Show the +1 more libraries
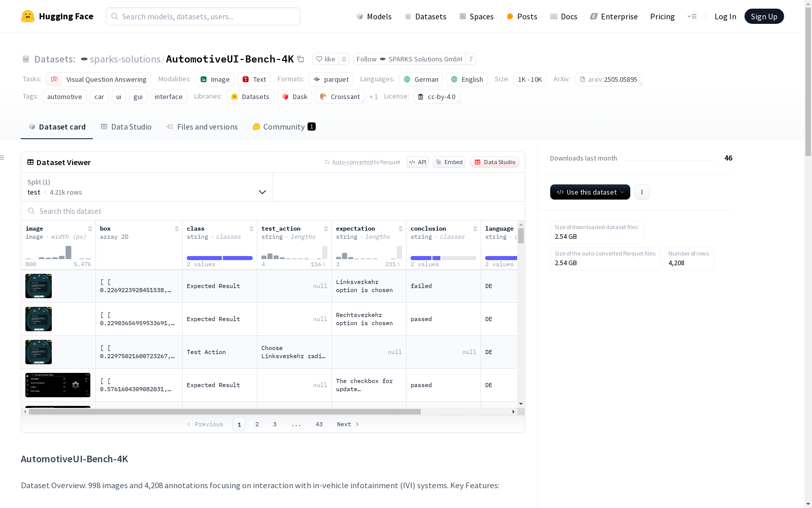The height and width of the screenshot is (508, 812). (x=374, y=97)
